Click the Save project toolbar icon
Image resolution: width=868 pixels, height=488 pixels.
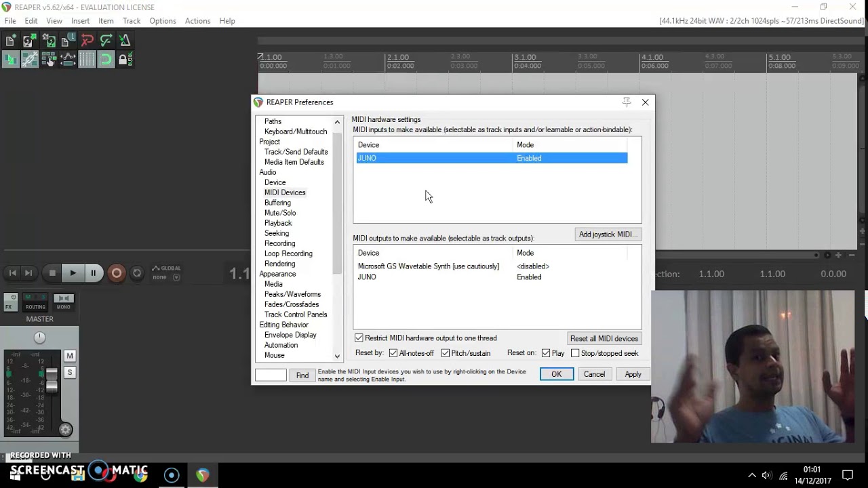coord(48,41)
